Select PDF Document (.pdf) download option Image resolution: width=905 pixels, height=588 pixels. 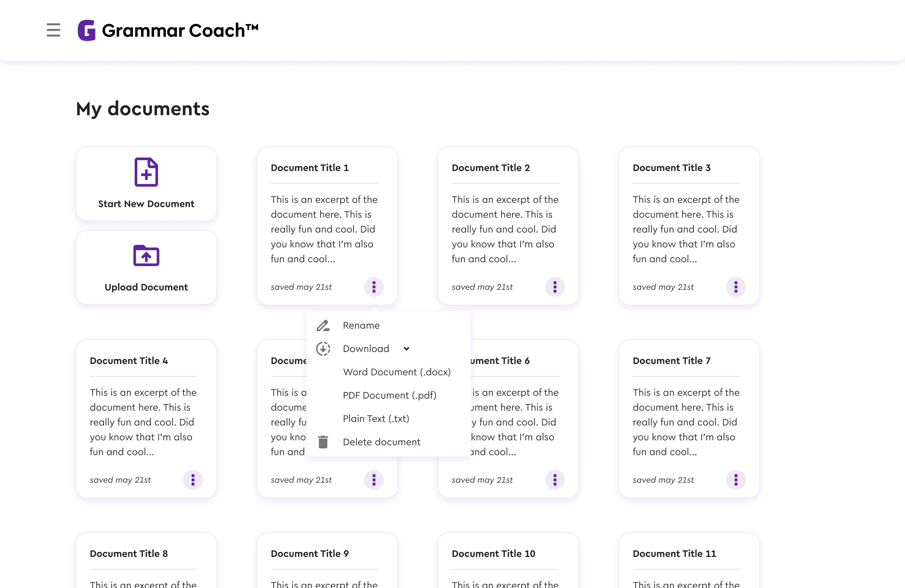click(x=389, y=395)
